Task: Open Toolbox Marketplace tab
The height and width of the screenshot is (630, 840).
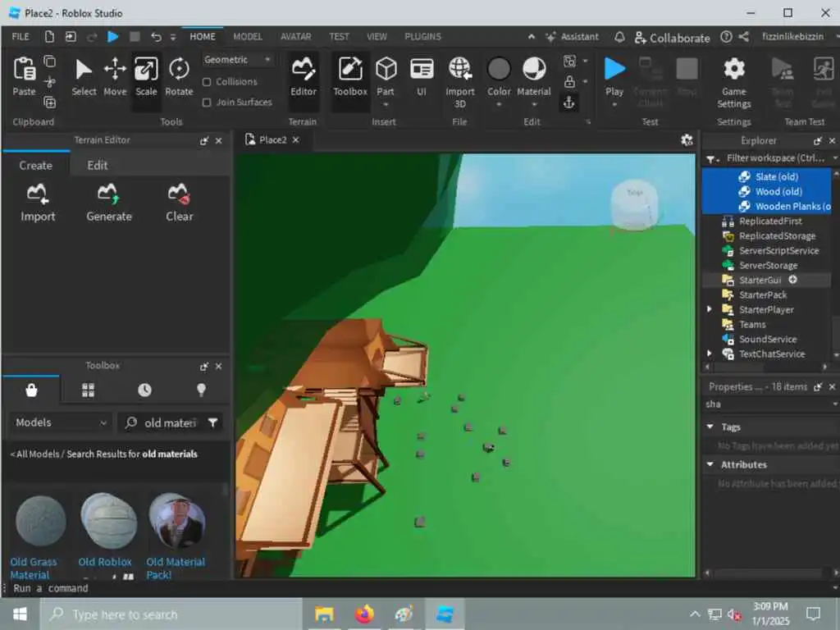Action: coord(31,390)
